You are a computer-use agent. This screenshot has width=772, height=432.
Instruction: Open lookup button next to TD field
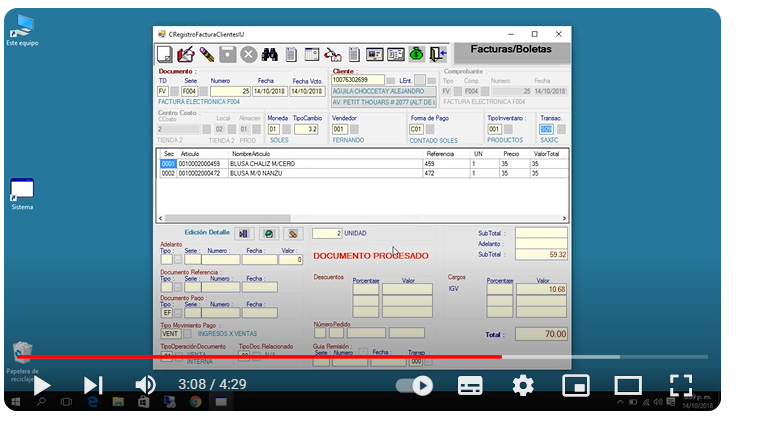(x=174, y=92)
